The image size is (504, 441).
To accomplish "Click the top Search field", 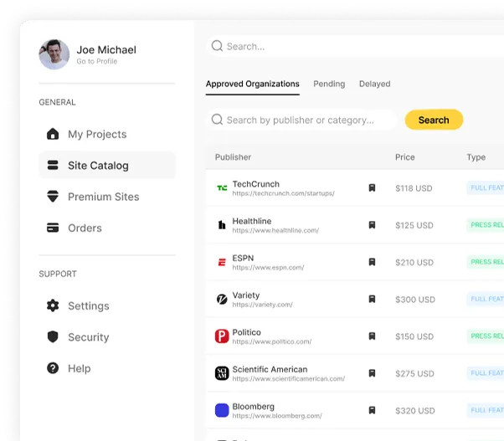I will [355, 46].
